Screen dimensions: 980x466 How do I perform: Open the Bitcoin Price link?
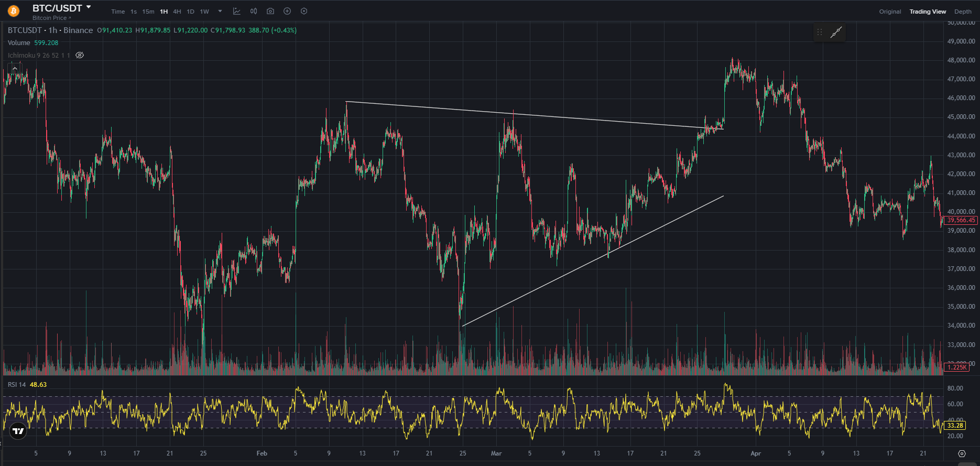[x=51, y=18]
